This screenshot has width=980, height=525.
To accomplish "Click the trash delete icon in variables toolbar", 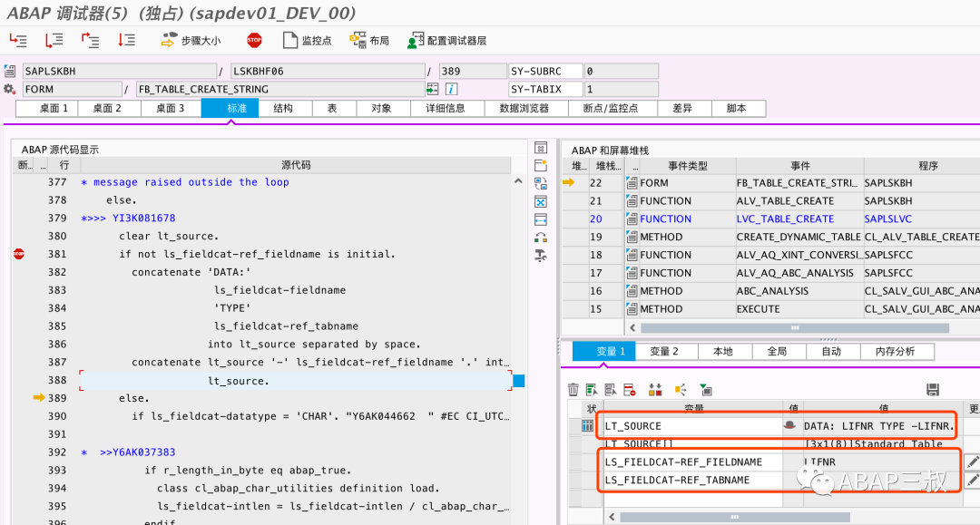I will (573, 390).
